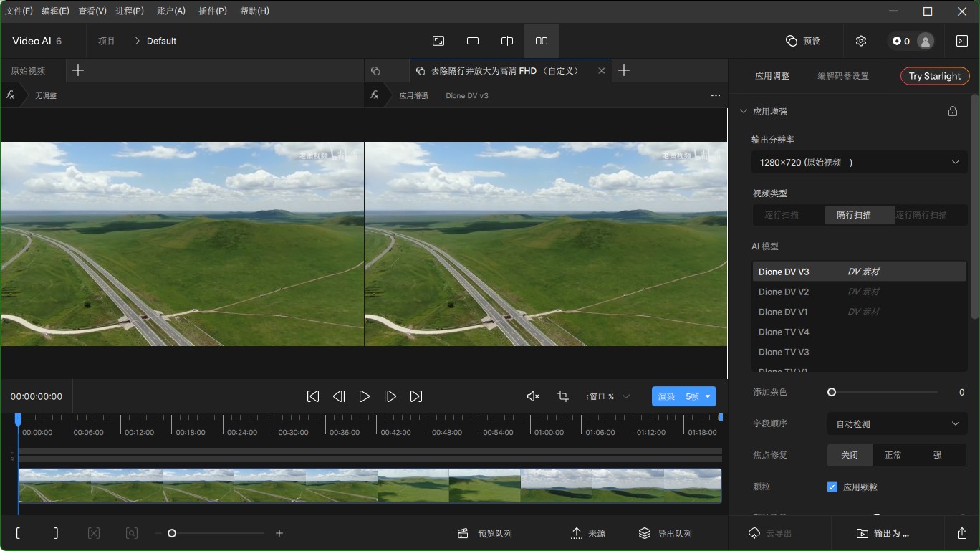Enable the 应用颗粒 checkbox
This screenshot has width=980, height=551.
pyautogui.click(x=832, y=487)
